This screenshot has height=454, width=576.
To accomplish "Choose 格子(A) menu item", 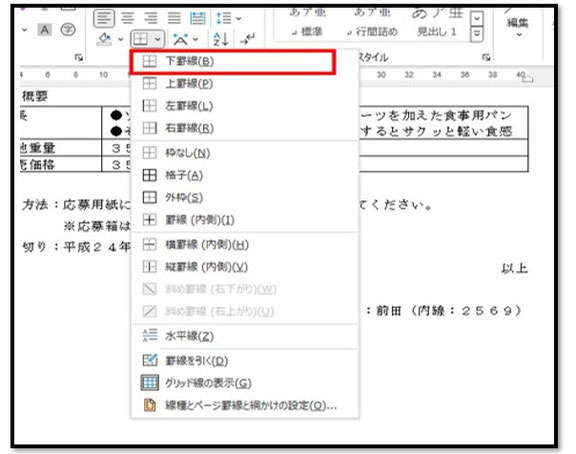I will (x=245, y=175).
